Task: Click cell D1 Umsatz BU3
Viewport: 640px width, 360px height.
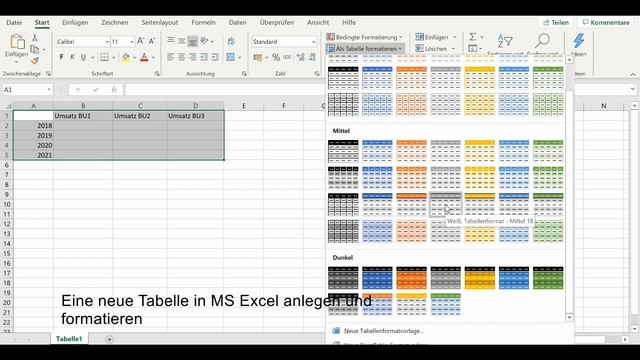Action: click(x=196, y=116)
